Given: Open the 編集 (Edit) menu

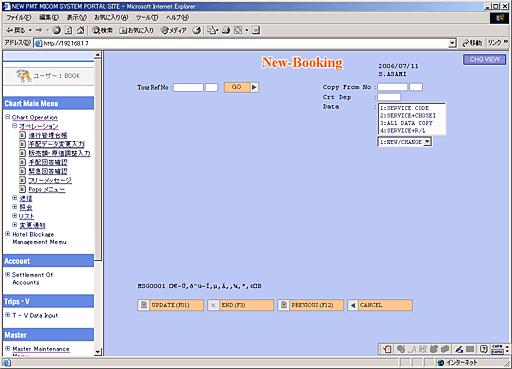Looking at the screenshot, I should (49, 17).
